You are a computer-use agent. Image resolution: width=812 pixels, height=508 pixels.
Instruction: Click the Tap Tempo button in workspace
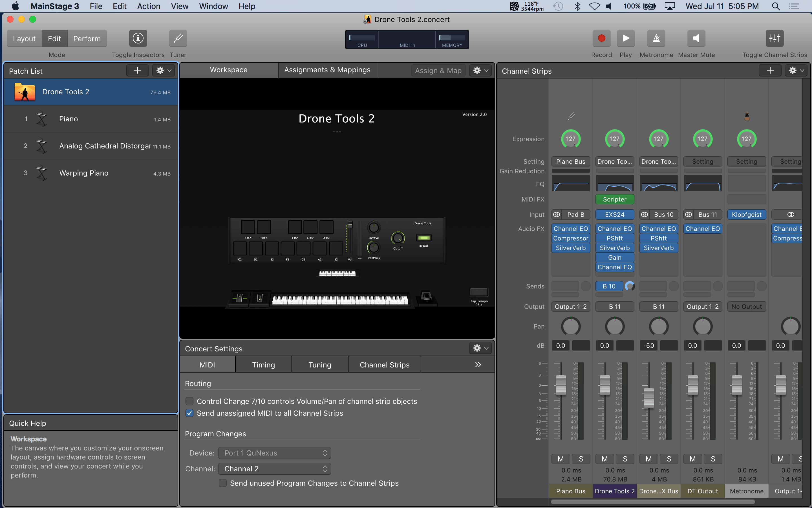[x=479, y=292]
